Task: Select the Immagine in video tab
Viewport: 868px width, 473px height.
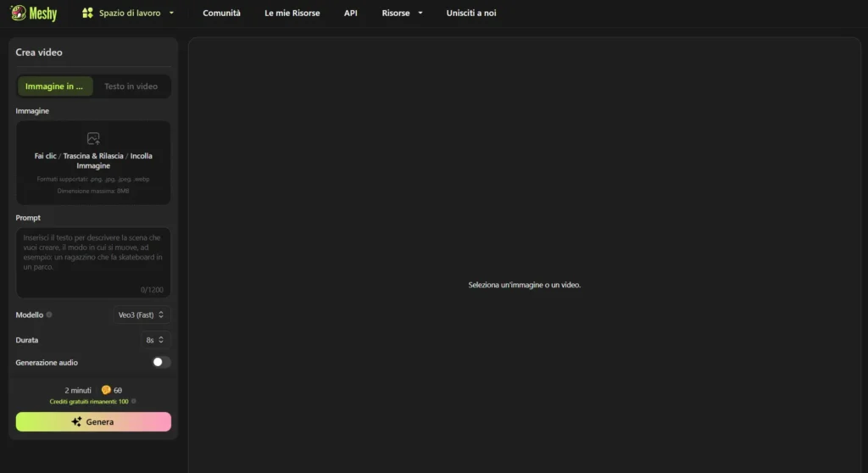Action: 55,86
